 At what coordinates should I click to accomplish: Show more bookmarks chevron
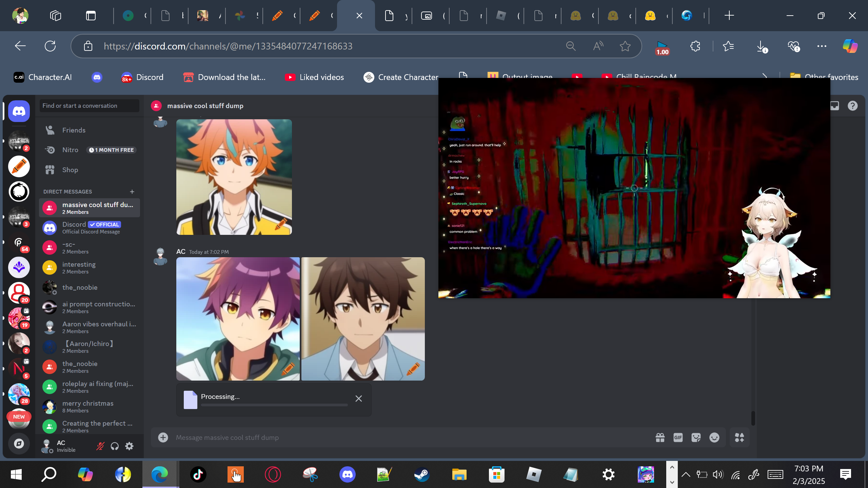pos(765,77)
